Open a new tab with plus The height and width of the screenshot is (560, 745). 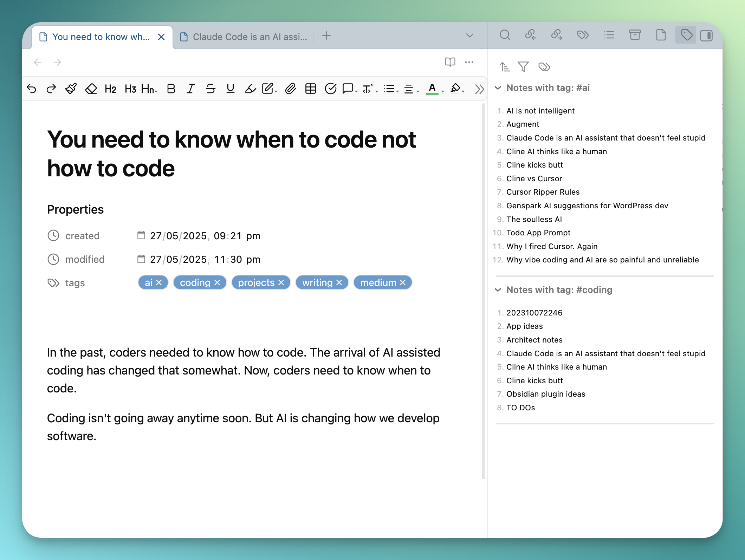point(326,35)
